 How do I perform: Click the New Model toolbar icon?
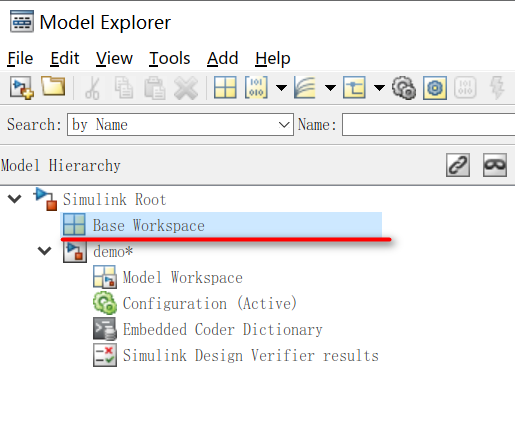pos(22,88)
